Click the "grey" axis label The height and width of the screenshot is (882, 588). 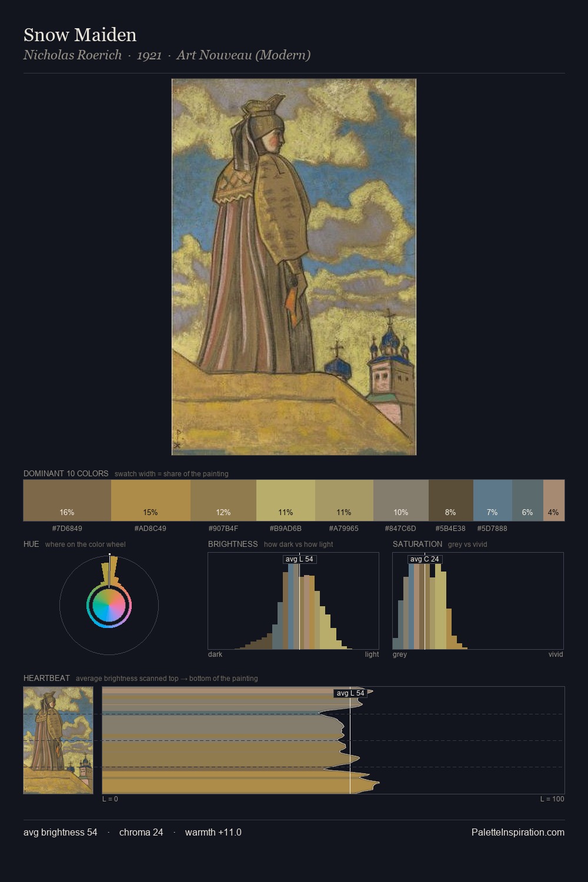(x=400, y=654)
